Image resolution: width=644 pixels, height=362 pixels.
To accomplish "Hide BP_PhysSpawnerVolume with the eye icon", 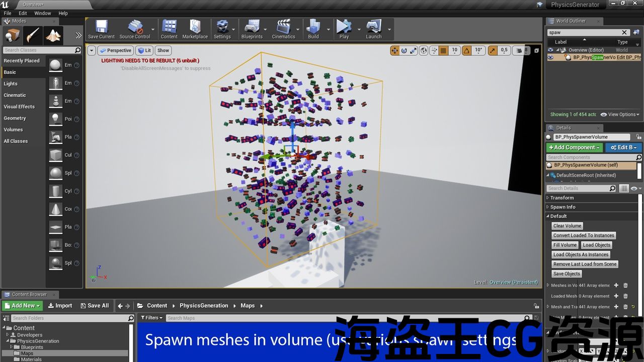I will coord(550,57).
